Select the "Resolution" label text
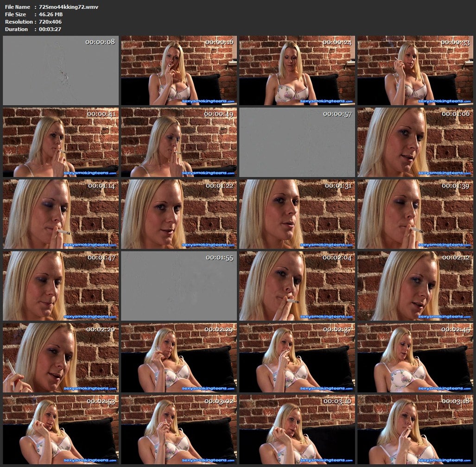 tap(19, 22)
